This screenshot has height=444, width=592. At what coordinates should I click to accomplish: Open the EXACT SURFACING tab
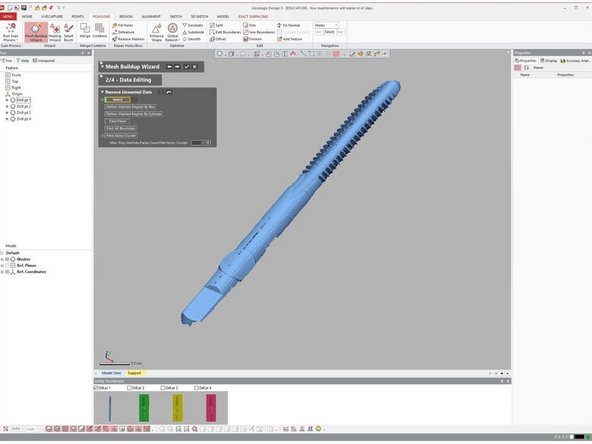[253, 16]
